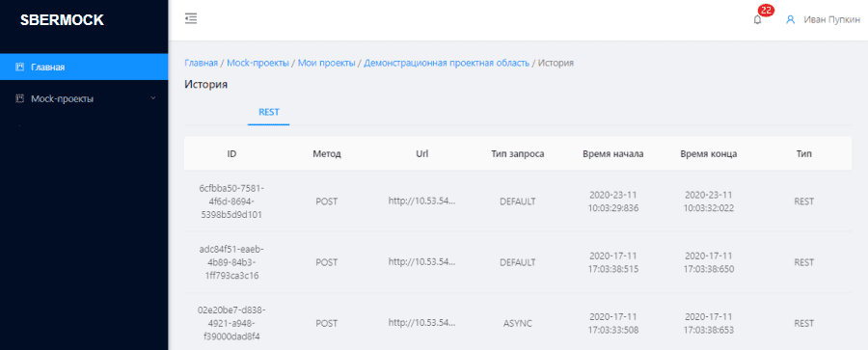Screen dimensions: 868x350
Task: Click the Url http://10.53.54... in adc84f51 row
Action: pyautogui.click(x=421, y=262)
